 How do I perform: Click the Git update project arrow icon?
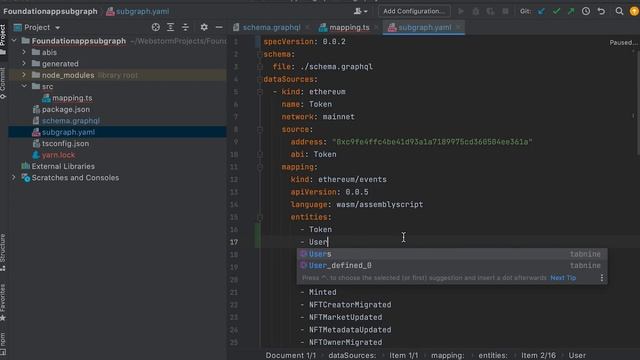(541, 11)
